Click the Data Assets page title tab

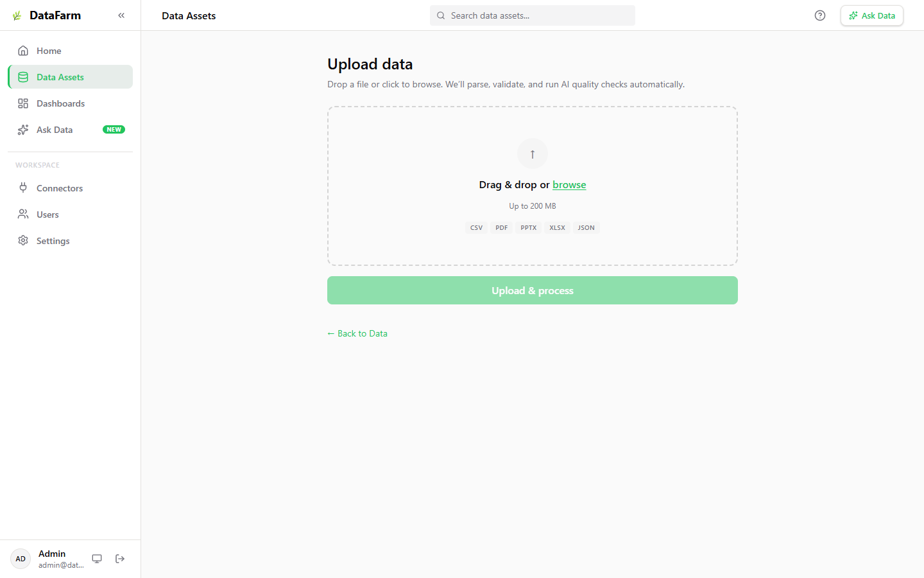click(x=188, y=15)
